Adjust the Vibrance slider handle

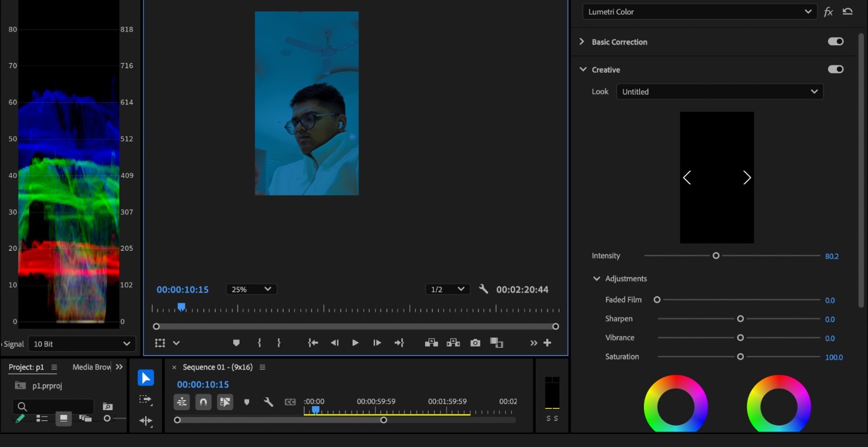[740, 338]
